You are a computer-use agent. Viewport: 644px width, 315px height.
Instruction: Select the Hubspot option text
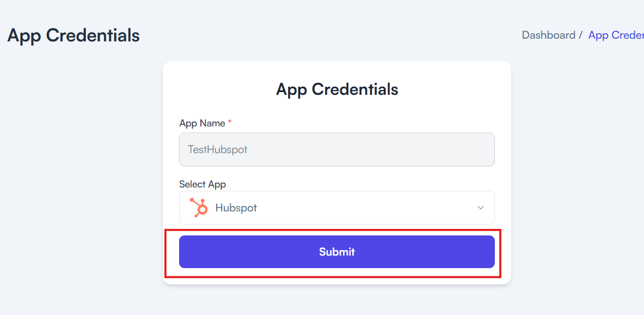(236, 208)
